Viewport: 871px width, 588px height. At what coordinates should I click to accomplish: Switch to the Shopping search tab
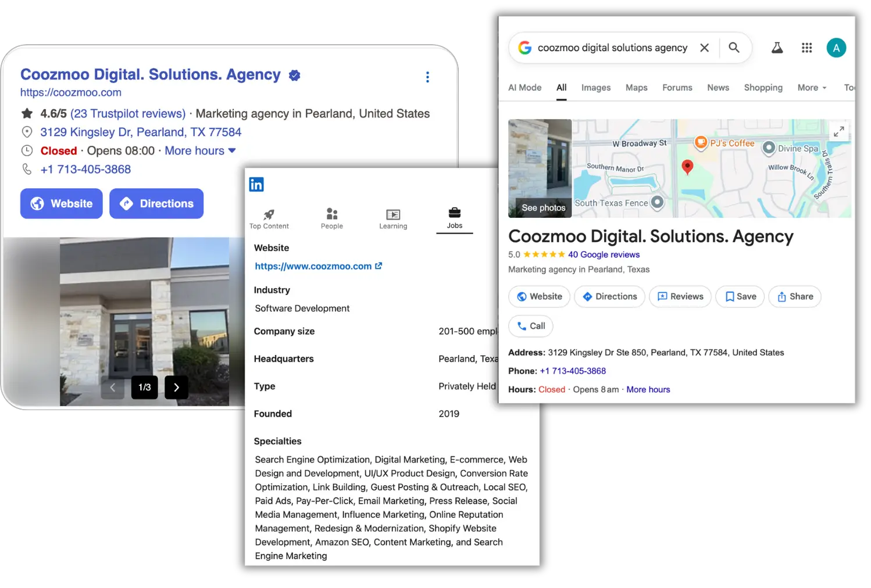[763, 88]
